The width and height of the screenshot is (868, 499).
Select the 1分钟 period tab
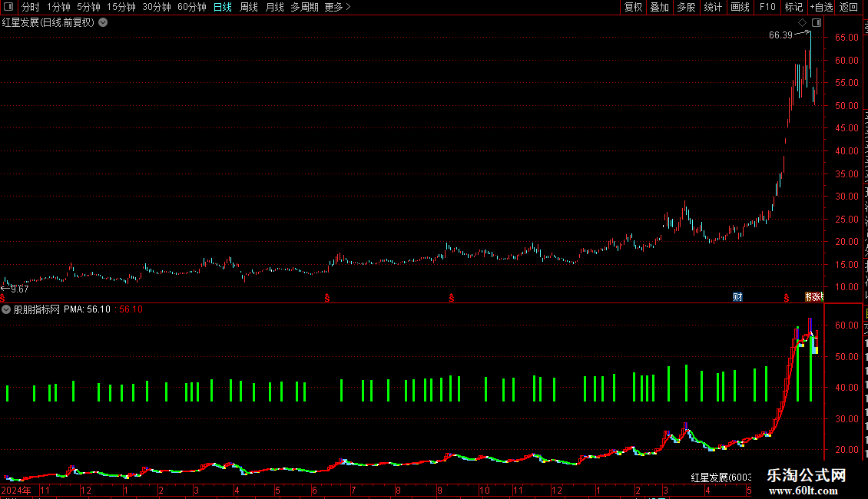(58, 7)
